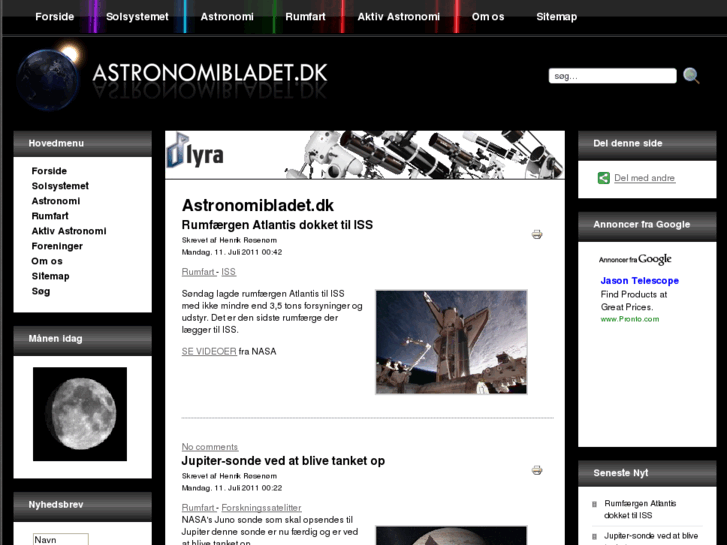Open the Jupiter probe article image
This screenshot has height=545, width=727.
point(451,536)
